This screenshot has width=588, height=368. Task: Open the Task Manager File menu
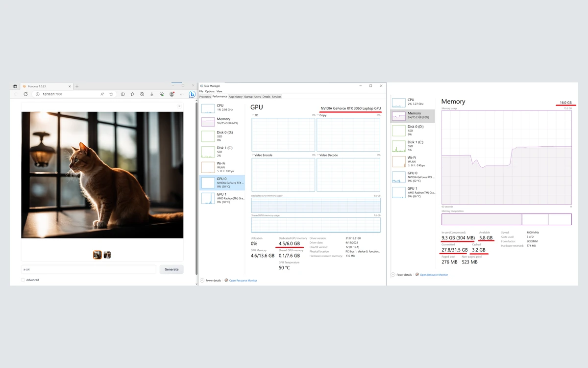(x=201, y=91)
